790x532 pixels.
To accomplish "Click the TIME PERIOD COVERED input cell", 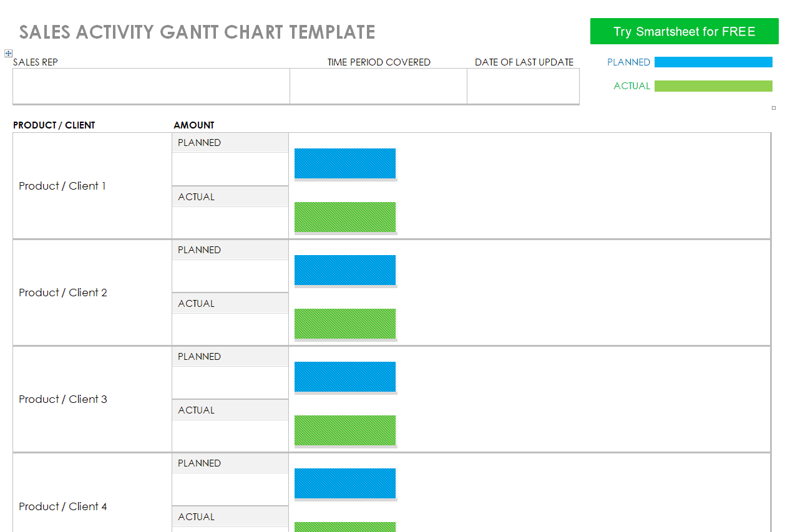I will pyautogui.click(x=378, y=86).
